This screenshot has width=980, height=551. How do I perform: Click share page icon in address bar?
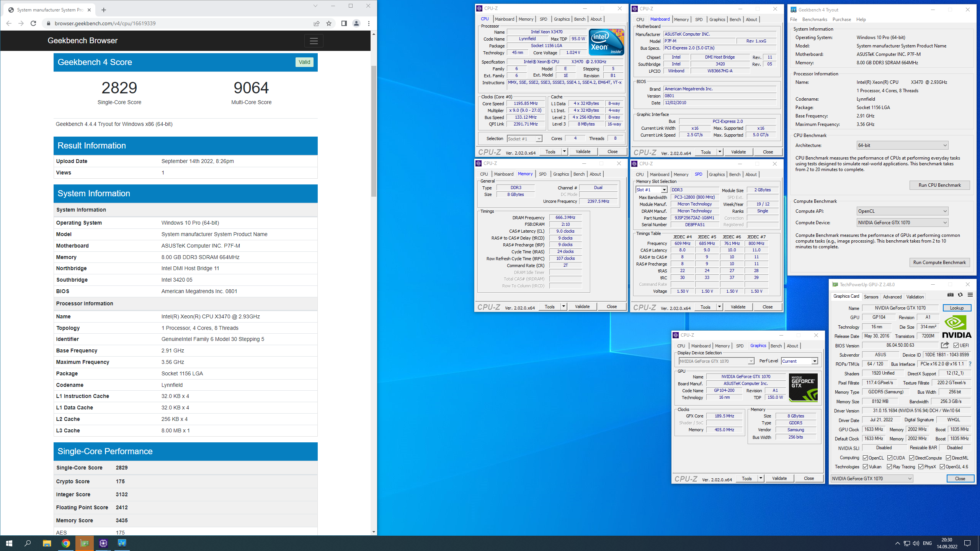(x=317, y=23)
